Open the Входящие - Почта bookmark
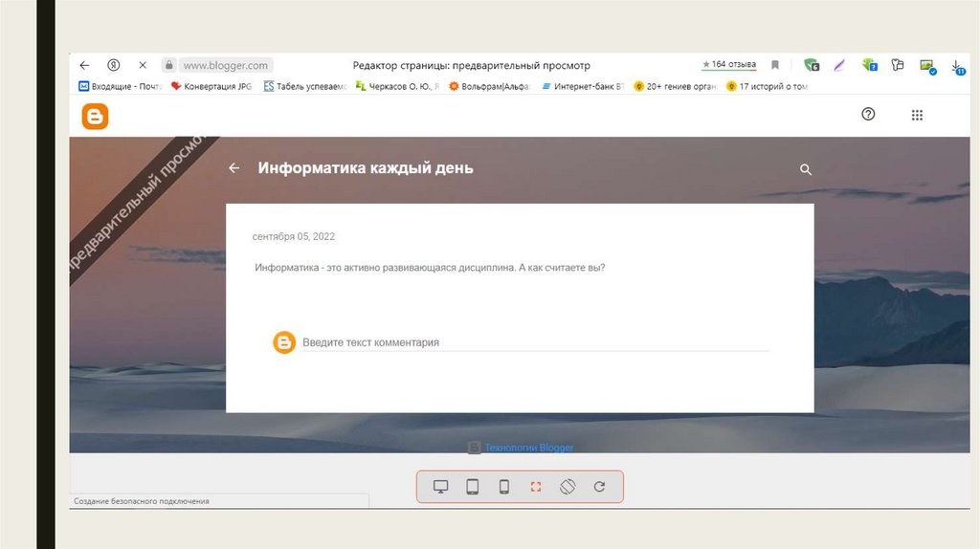Screen dimensions: 980x549 [x=120, y=86]
